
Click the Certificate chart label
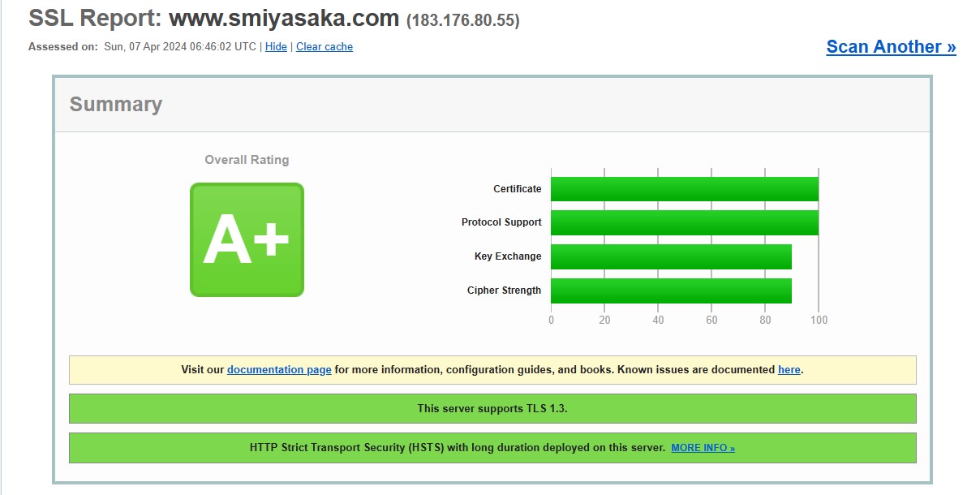click(x=517, y=189)
